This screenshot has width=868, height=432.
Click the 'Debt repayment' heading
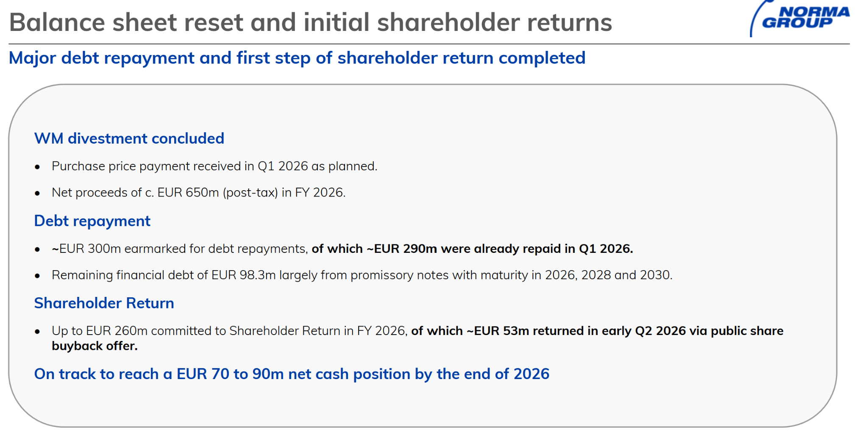[x=92, y=221]
